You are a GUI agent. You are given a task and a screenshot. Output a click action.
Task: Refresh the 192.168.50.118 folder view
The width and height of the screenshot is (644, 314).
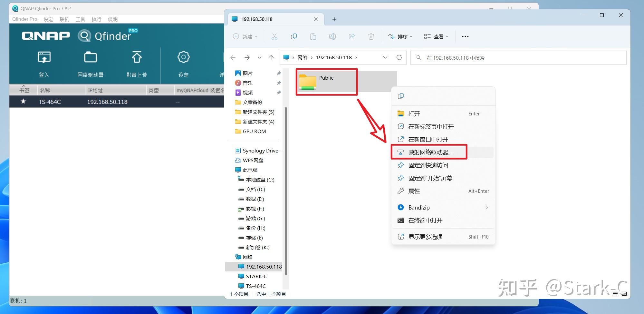399,57
